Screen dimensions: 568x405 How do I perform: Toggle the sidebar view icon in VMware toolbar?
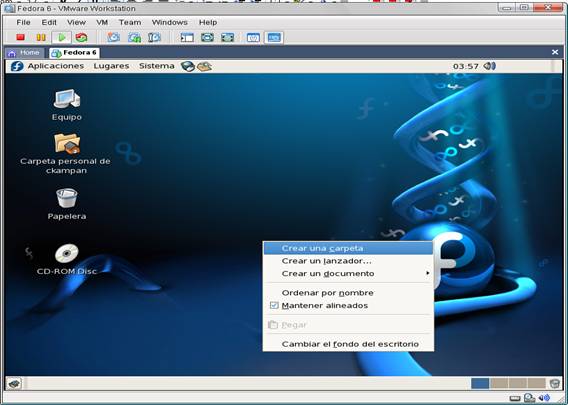pos(187,37)
